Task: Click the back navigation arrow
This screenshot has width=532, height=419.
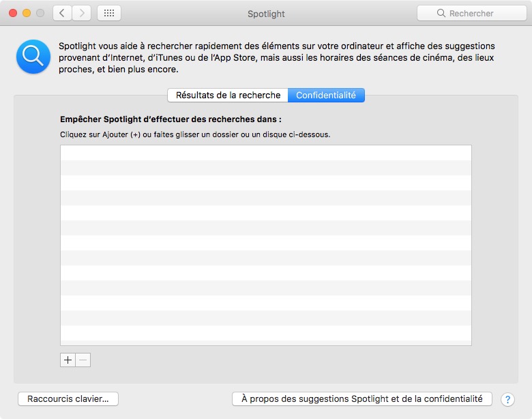Action: coord(62,13)
